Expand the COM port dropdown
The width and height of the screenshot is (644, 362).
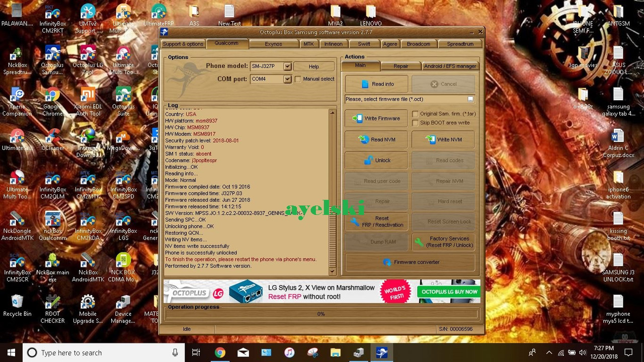pos(287,79)
